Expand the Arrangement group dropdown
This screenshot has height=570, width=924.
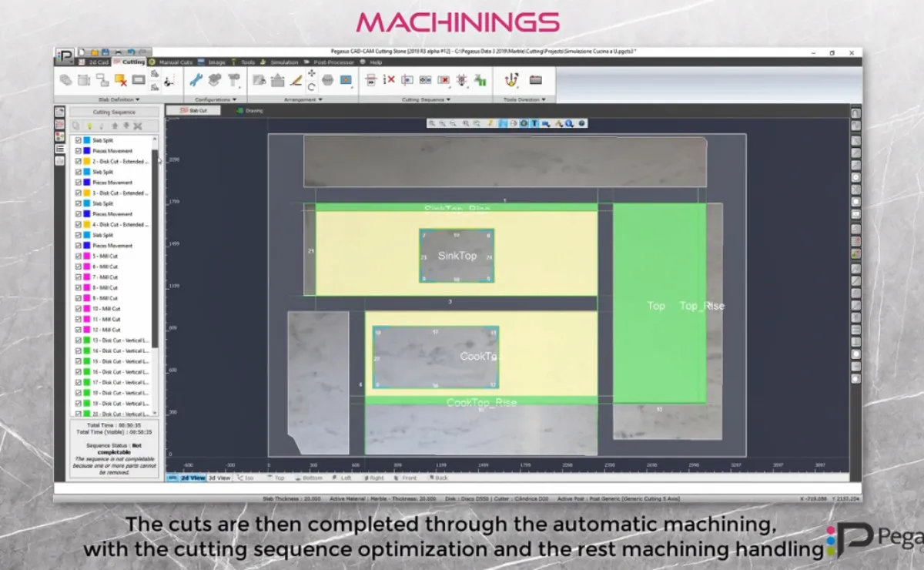click(303, 99)
